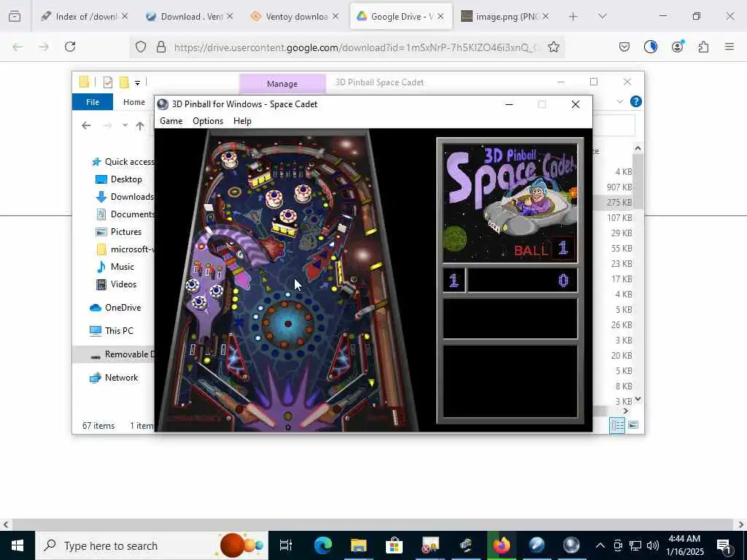
Task: Click the Firefox address bar URL
Action: pyautogui.click(x=356, y=47)
